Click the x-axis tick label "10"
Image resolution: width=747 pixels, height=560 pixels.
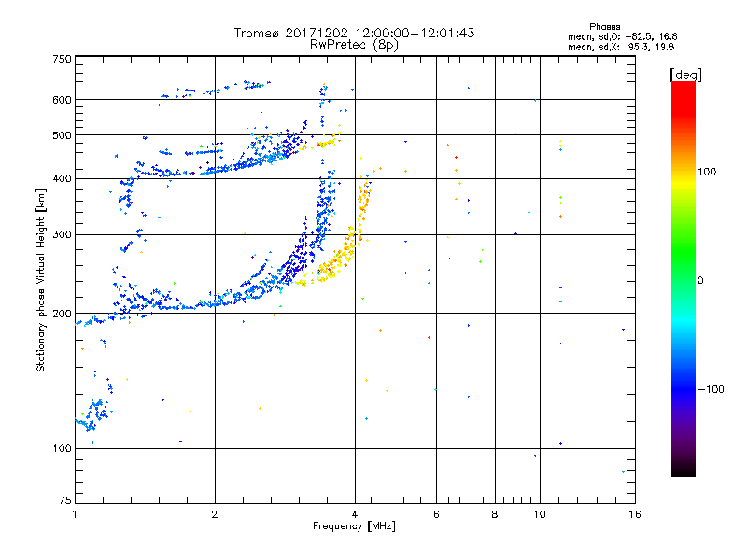coord(540,514)
